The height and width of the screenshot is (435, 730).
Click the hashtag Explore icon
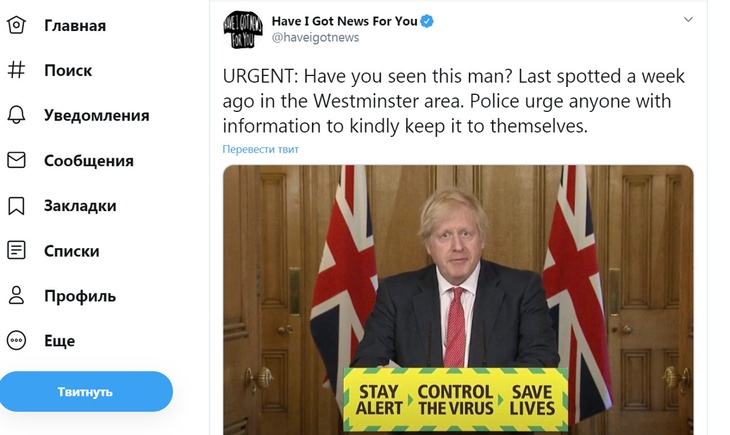16,70
